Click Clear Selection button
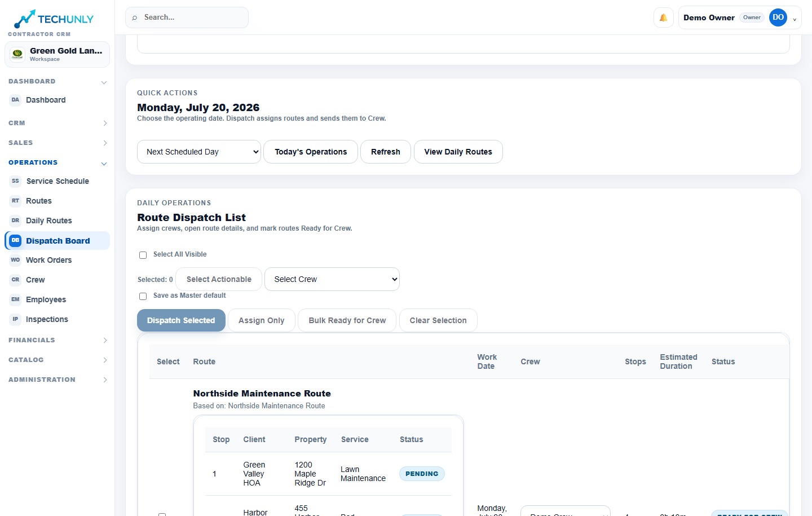The height and width of the screenshot is (516, 812). click(438, 320)
